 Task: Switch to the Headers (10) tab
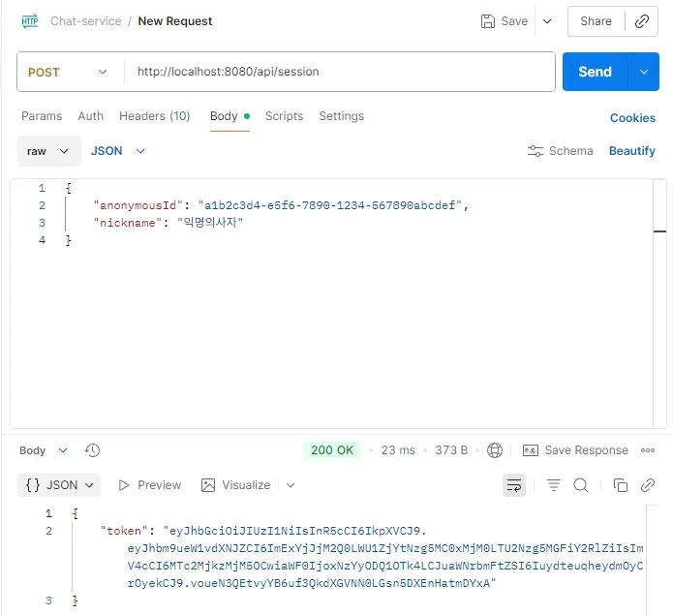(x=154, y=116)
